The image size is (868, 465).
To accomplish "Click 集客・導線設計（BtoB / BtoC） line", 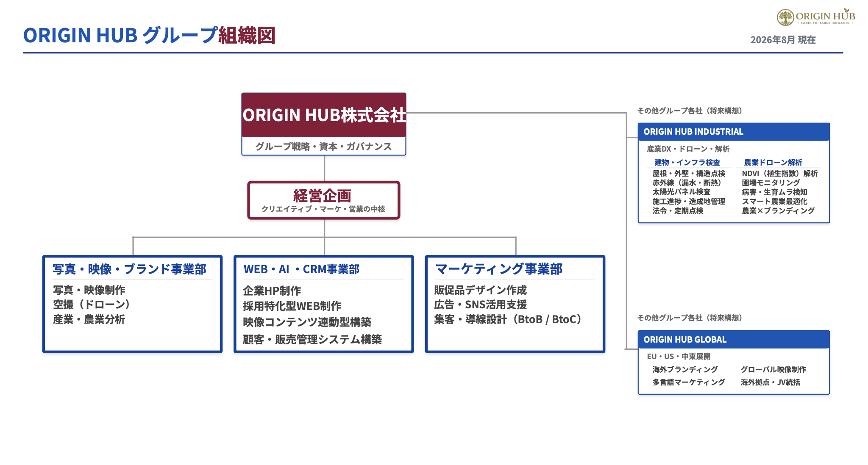I will 508,319.
